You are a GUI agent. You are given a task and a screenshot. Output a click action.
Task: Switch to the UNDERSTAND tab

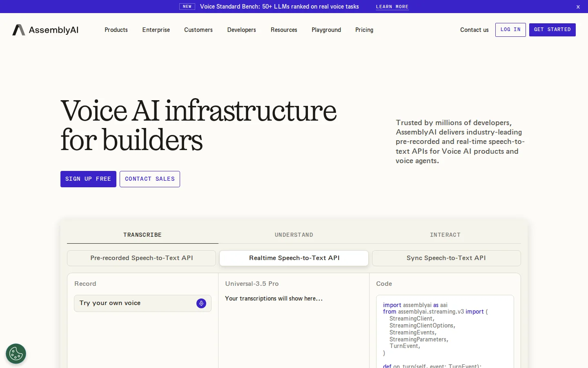coord(294,235)
